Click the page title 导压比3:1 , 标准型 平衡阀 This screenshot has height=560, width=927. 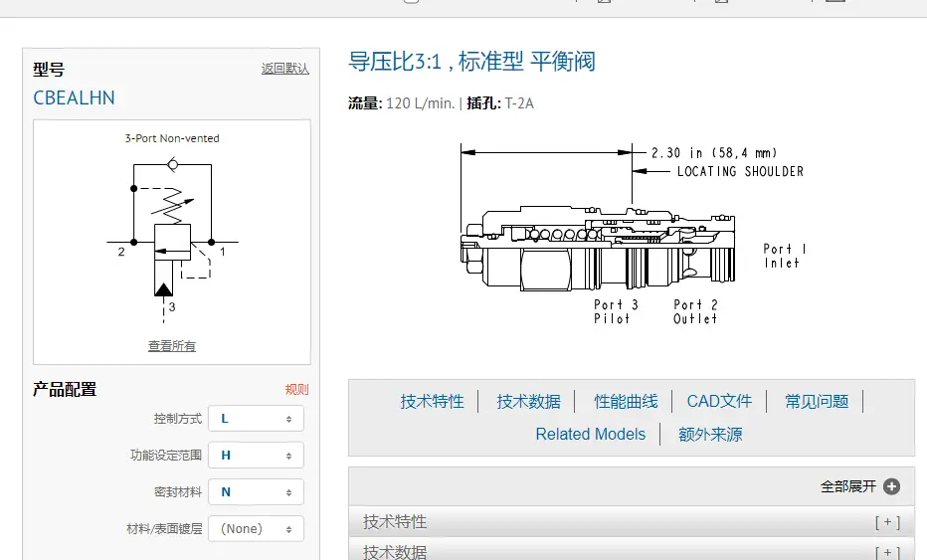pos(471,62)
